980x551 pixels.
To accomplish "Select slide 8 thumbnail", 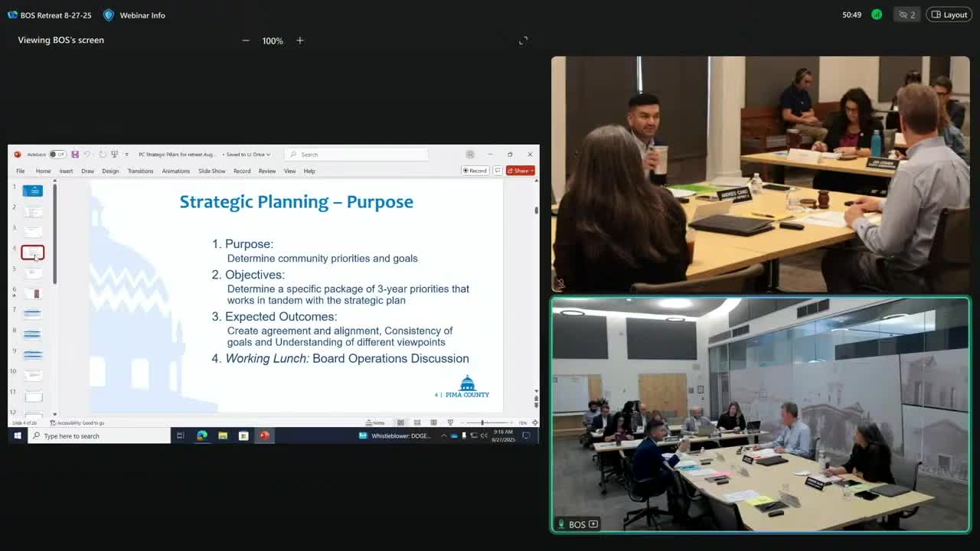I will pyautogui.click(x=33, y=334).
